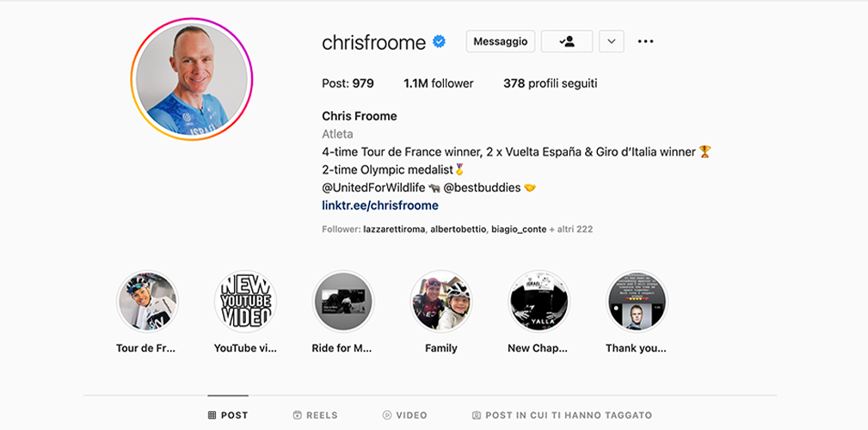
Task: Send a message via Messaggio button
Action: pyautogui.click(x=501, y=41)
